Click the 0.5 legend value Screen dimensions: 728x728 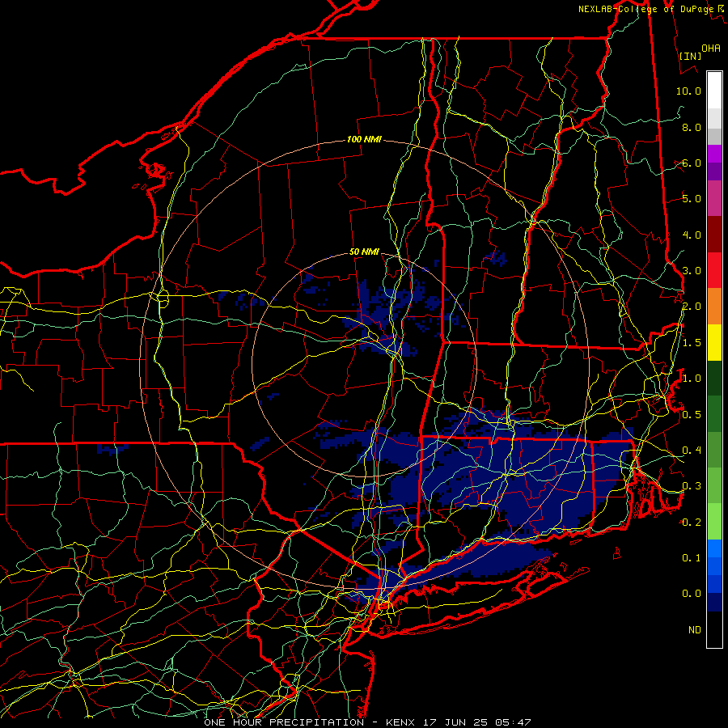[x=692, y=415]
